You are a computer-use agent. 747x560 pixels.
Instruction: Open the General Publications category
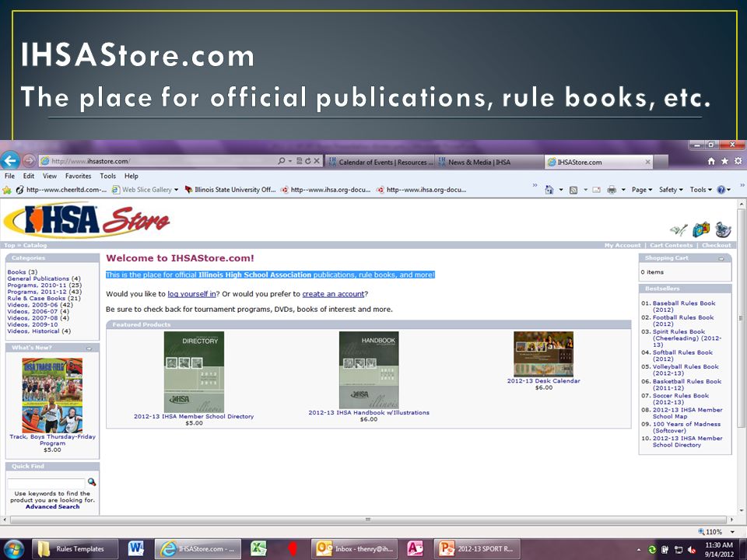click(38, 278)
